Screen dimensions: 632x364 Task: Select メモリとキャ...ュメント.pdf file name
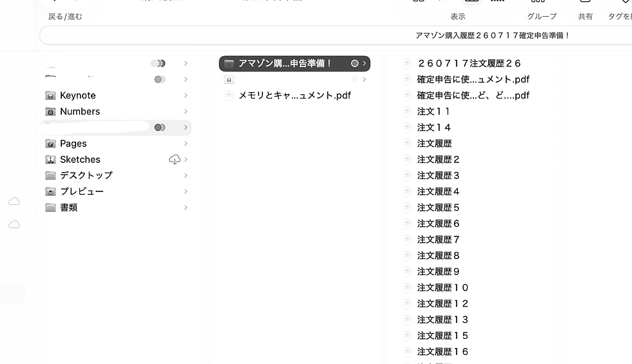[x=295, y=95]
